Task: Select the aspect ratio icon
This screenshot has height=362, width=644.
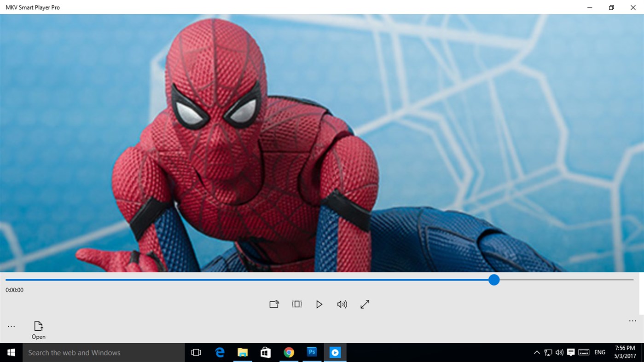Action: [296, 304]
